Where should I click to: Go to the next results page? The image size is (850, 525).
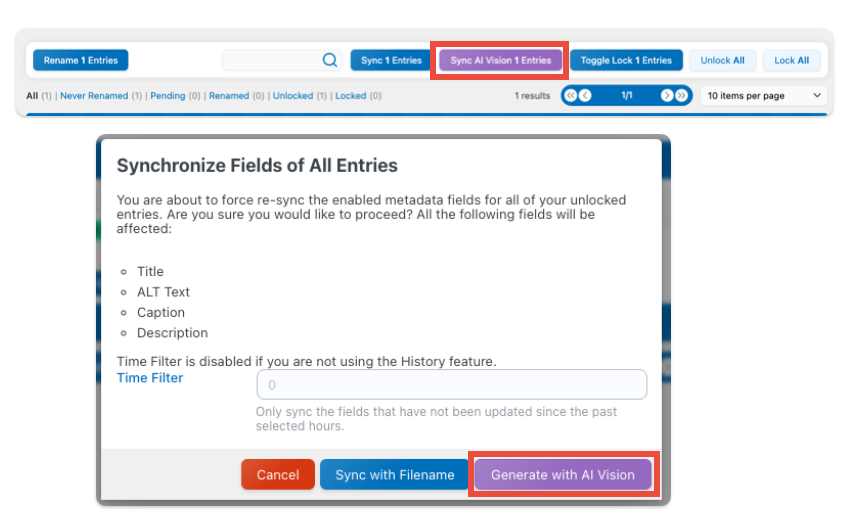(x=667, y=96)
